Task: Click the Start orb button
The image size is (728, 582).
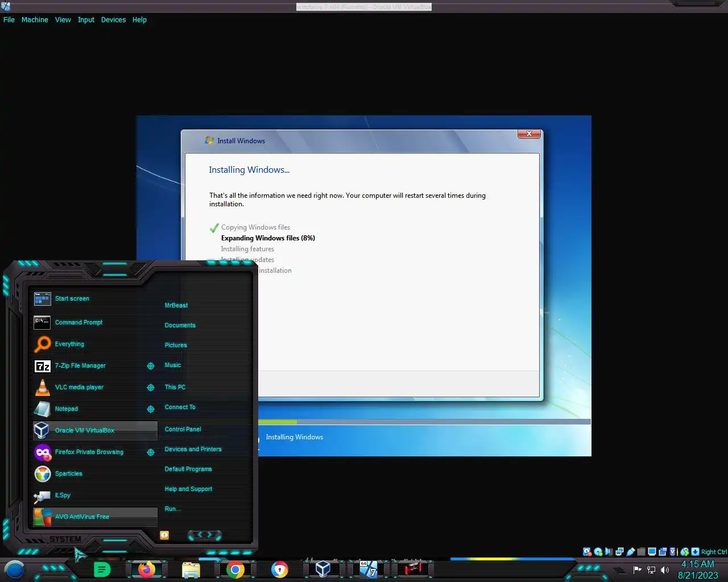Action: (15, 569)
